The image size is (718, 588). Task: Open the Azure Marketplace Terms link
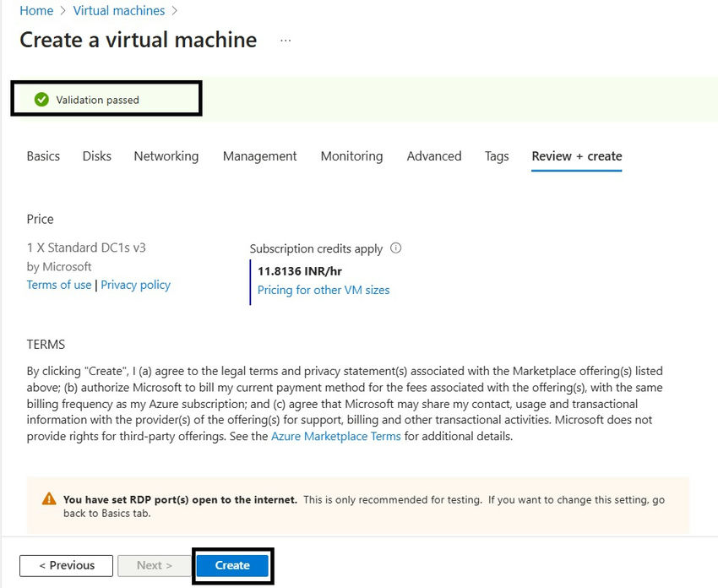(335, 436)
